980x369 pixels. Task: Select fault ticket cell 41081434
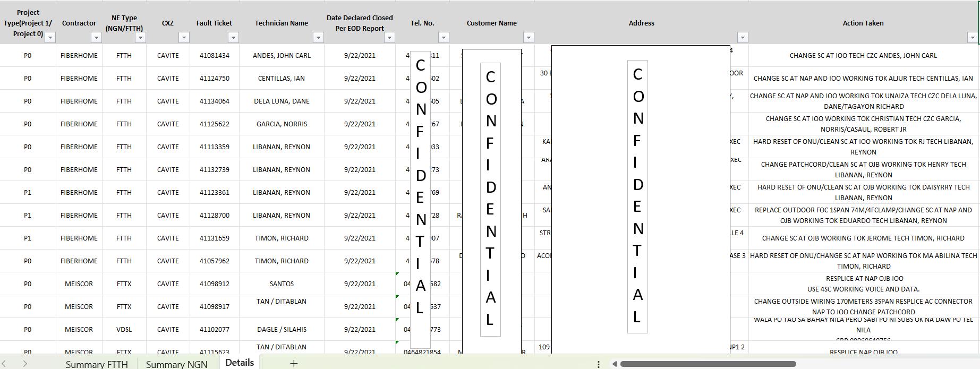[215, 55]
